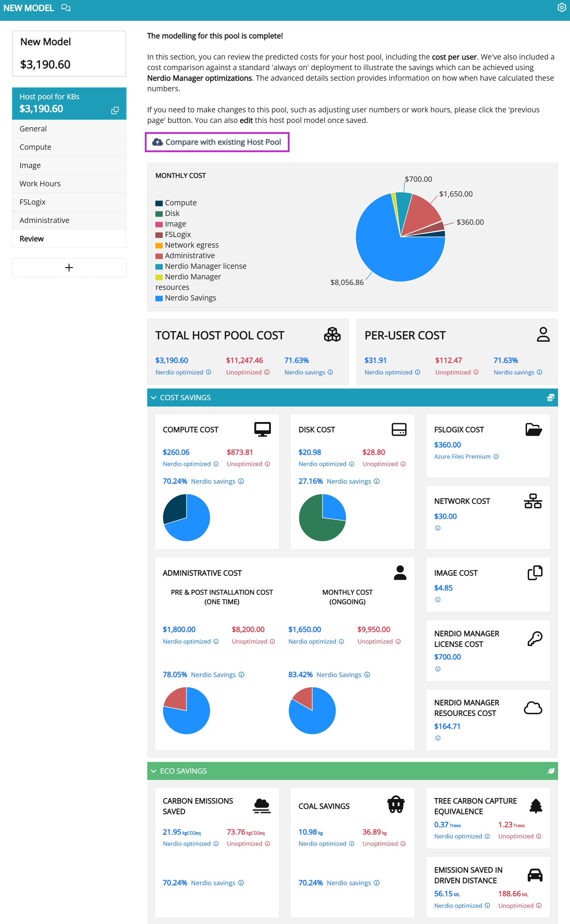The image size is (570, 924).
Task: Click Compare with existing Host Pool
Action: (217, 142)
